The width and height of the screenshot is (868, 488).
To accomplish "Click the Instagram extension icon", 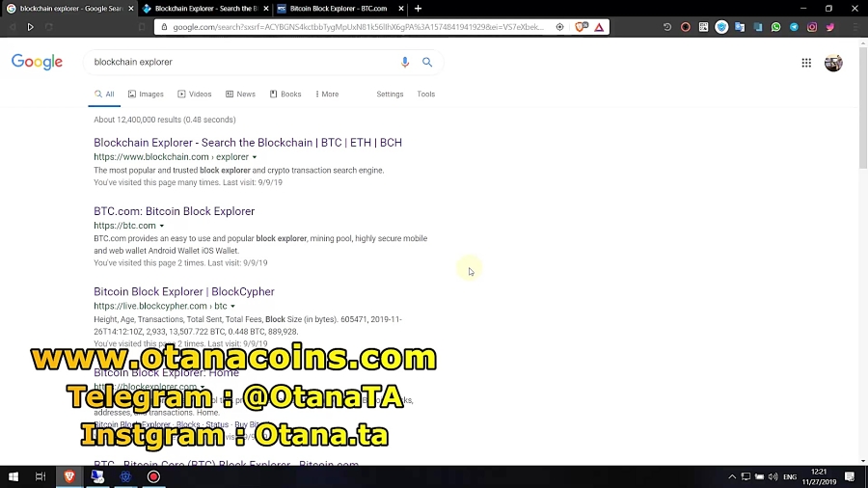I will point(812,27).
